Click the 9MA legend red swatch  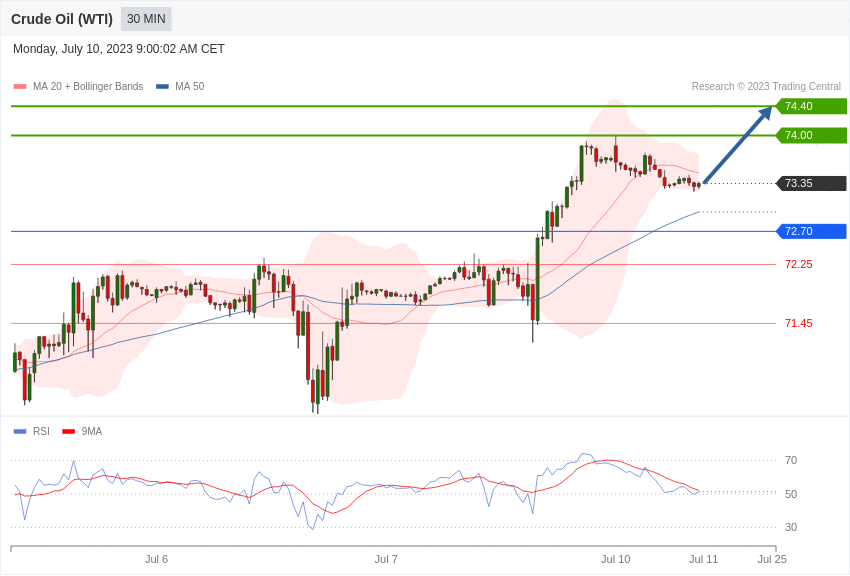(69, 431)
